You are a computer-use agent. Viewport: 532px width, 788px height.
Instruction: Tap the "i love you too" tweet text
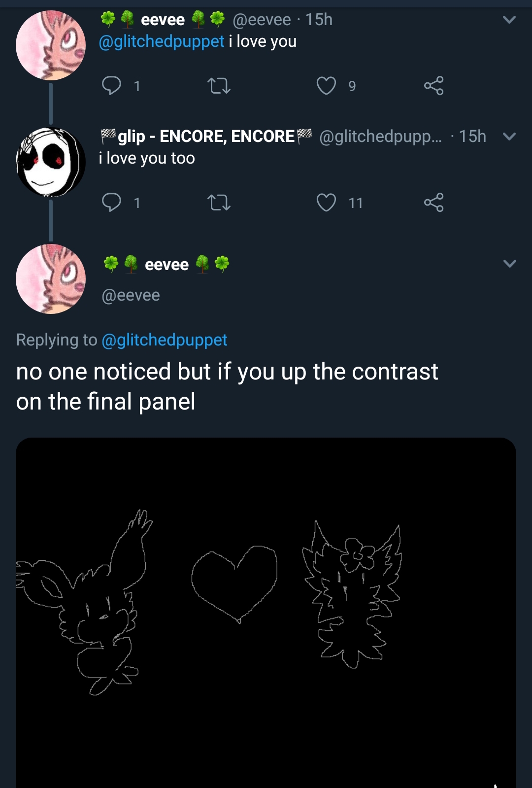(147, 158)
